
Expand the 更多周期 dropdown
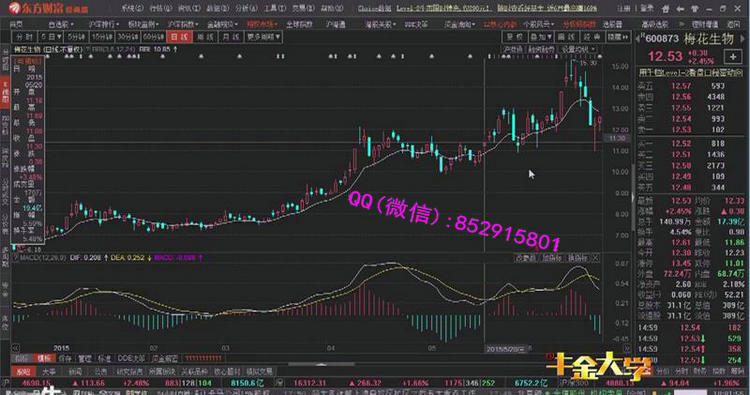264,37
